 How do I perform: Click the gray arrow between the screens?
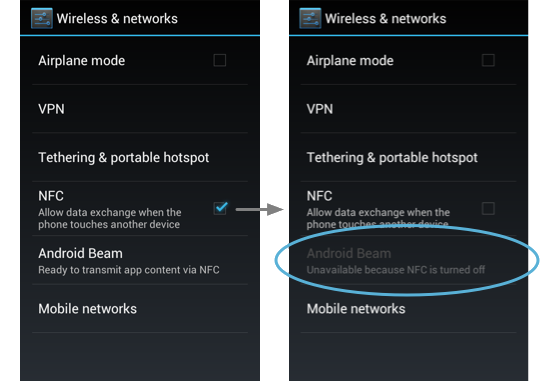(x=259, y=209)
